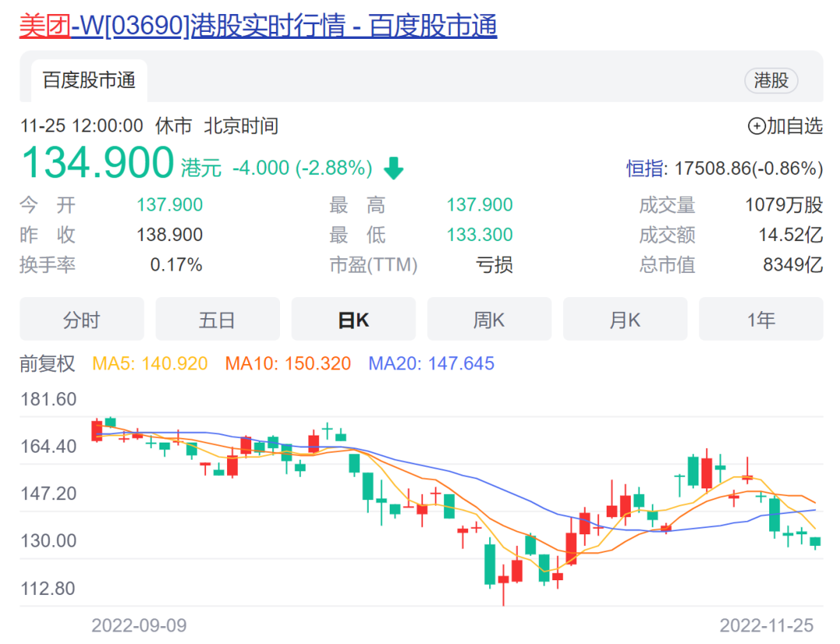Click the MA5: 140.920 indicator

click(x=150, y=363)
